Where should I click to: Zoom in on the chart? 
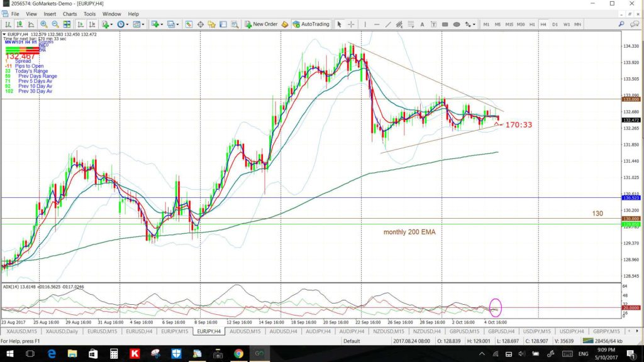pos(43,25)
